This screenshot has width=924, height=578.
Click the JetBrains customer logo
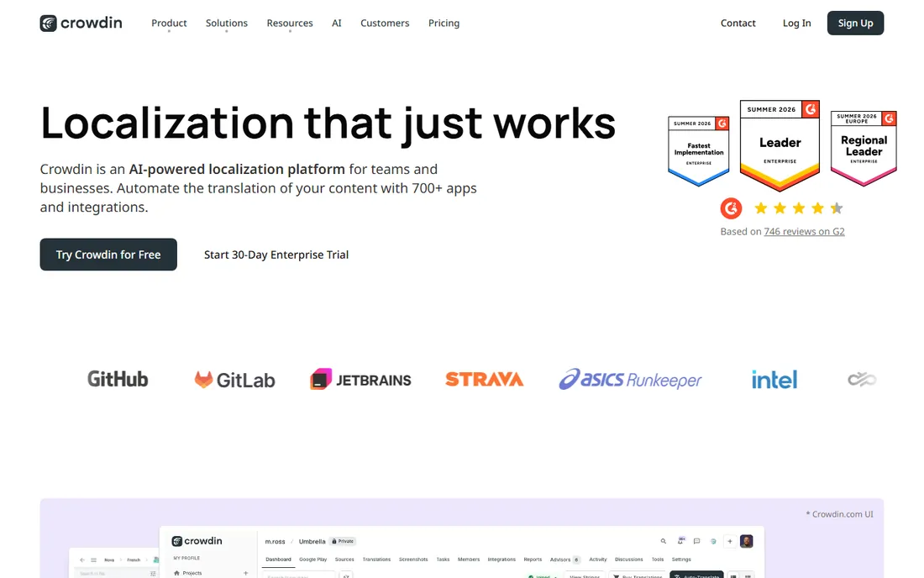pyautogui.click(x=360, y=380)
